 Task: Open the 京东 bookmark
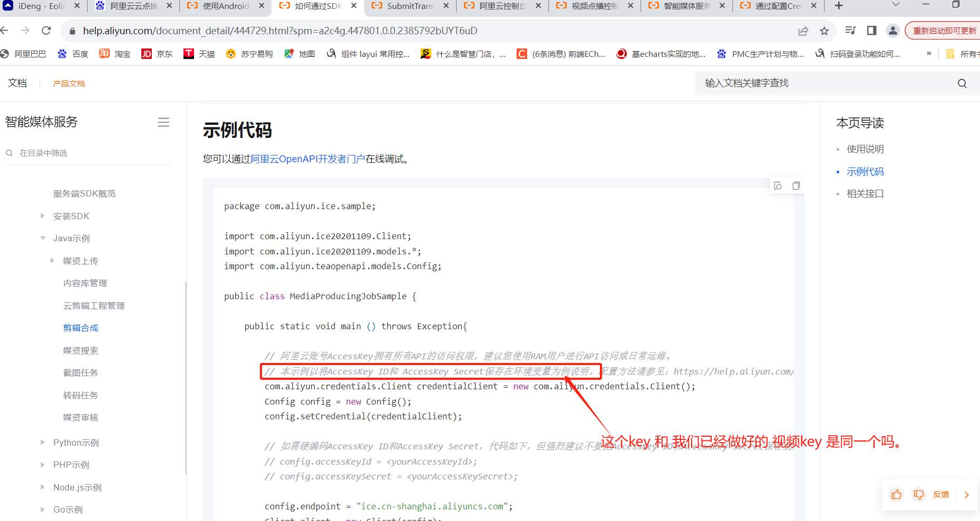click(157, 54)
